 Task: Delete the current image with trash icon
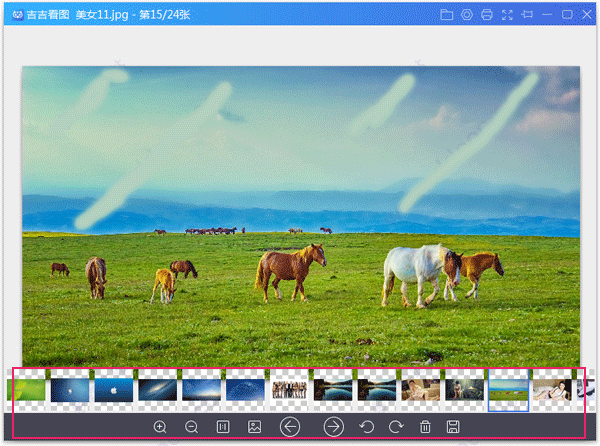pos(425,426)
